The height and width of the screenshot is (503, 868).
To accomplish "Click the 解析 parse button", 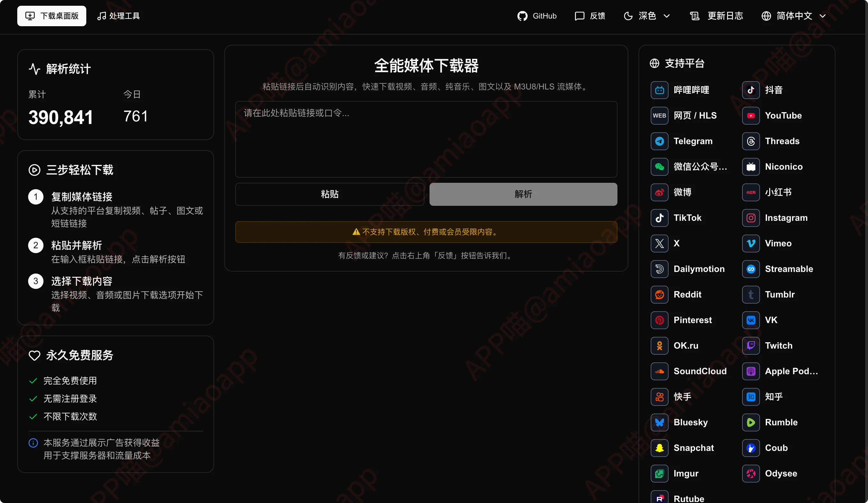I will (523, 194).
